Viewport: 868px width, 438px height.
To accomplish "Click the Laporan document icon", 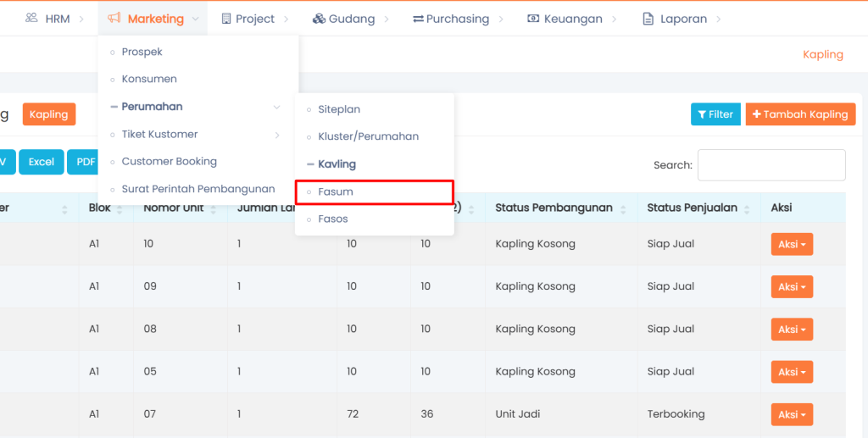I will 648,18.
